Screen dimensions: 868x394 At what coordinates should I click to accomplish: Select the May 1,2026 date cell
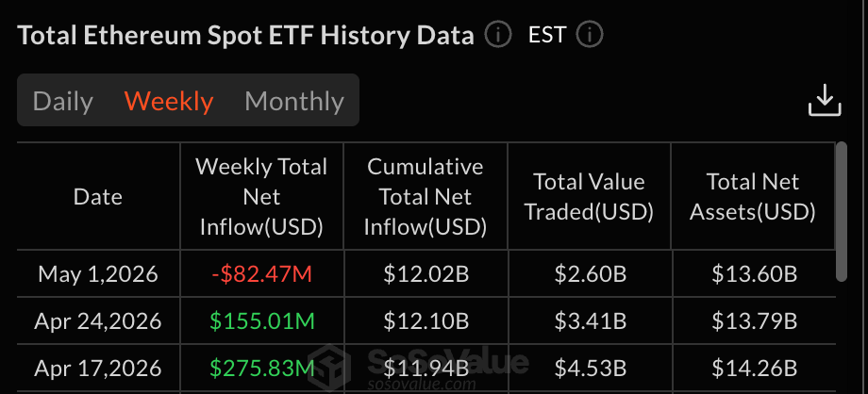pyautogui.click(x=98, y=274)
